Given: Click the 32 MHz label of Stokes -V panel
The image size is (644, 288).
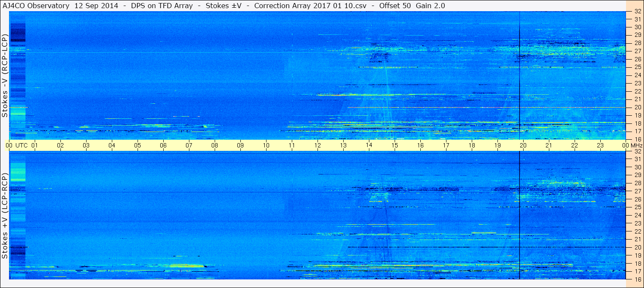Looking at the screenshot, I should pos(638,11).
